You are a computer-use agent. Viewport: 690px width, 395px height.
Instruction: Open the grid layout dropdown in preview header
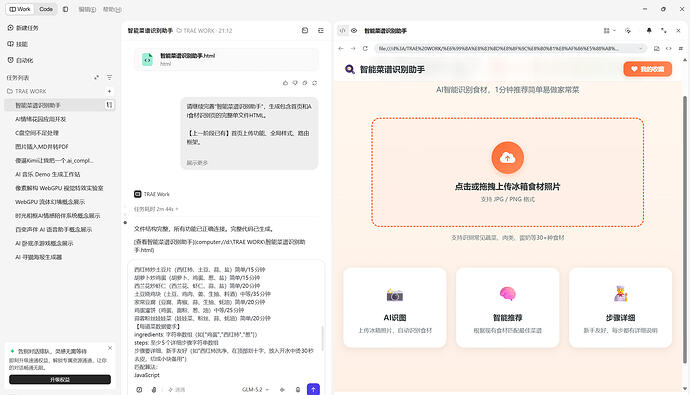(609, 30)
